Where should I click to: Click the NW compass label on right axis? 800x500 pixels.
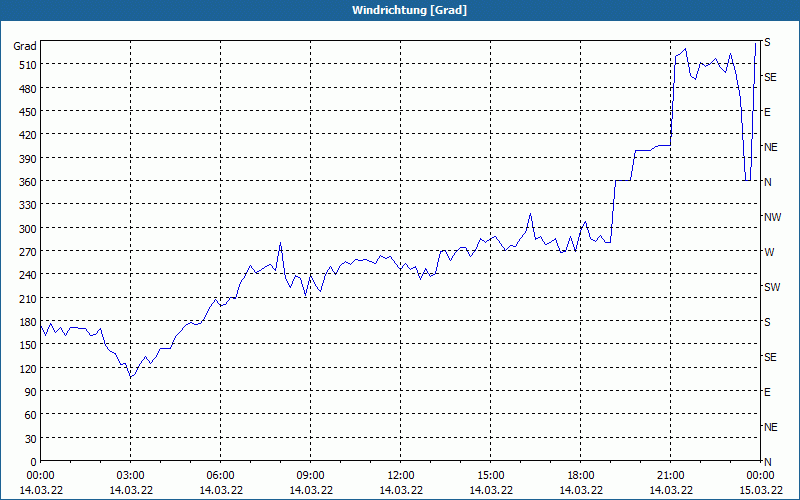tap(772, 217)
